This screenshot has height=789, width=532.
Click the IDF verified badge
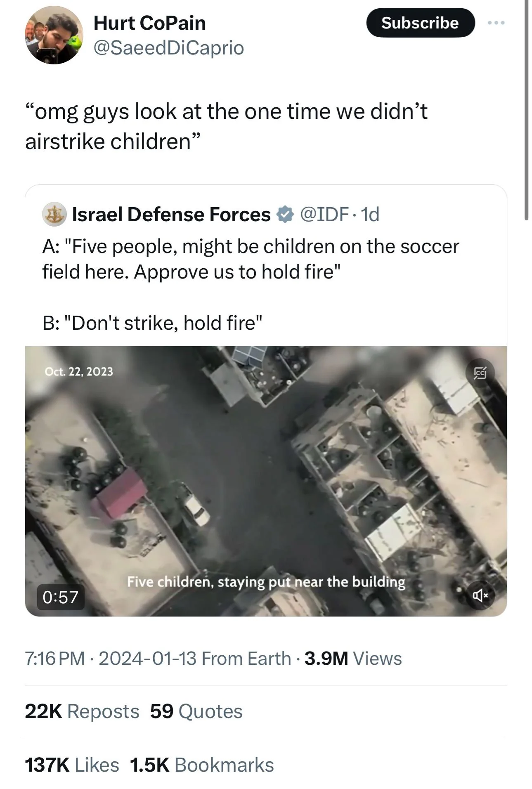coord(285,214)
